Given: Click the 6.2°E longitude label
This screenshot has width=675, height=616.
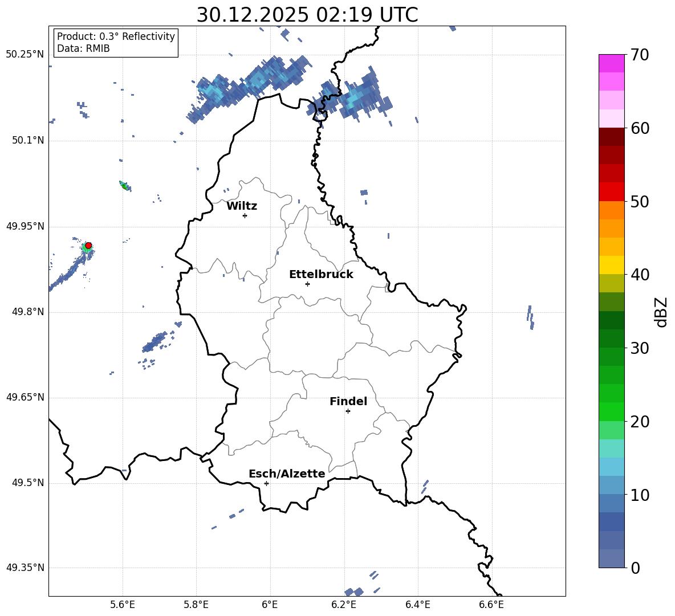Looking at the screenshot, I should point(344,605).
